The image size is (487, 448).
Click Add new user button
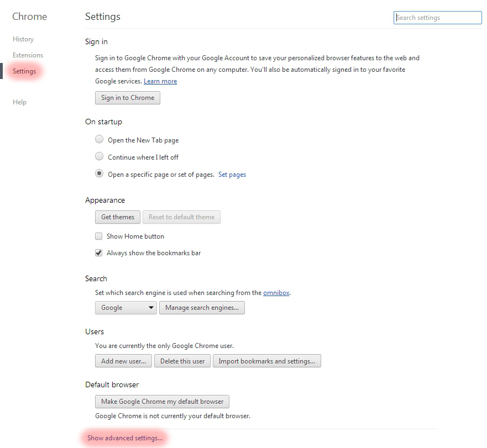click(x=123, y=361)
